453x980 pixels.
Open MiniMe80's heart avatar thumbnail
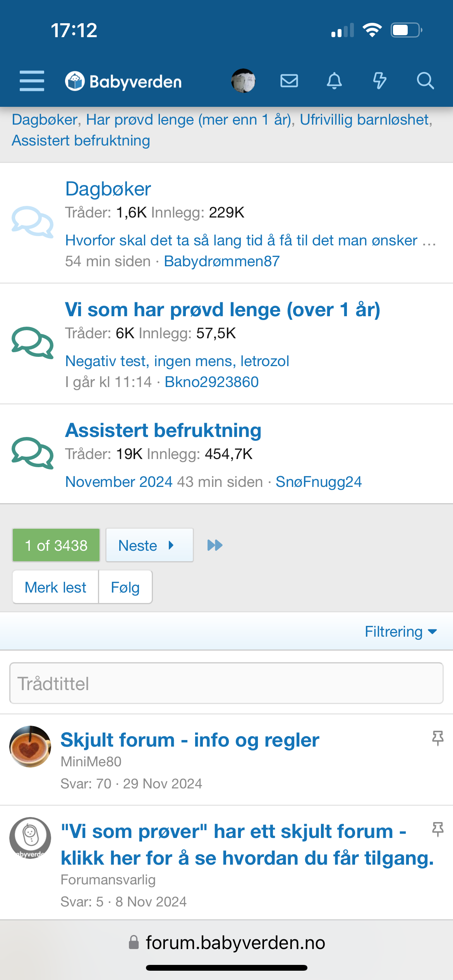click(30, 747)
